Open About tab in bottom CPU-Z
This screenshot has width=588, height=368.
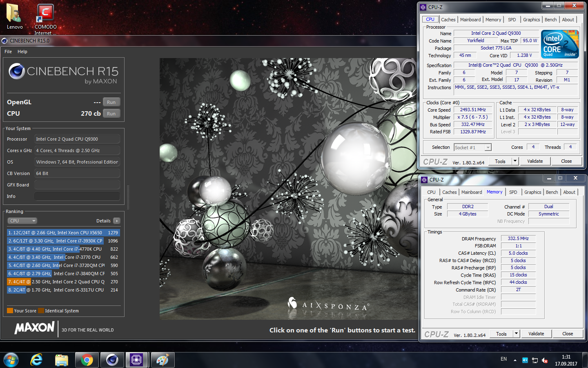click(x=569, y=192)
